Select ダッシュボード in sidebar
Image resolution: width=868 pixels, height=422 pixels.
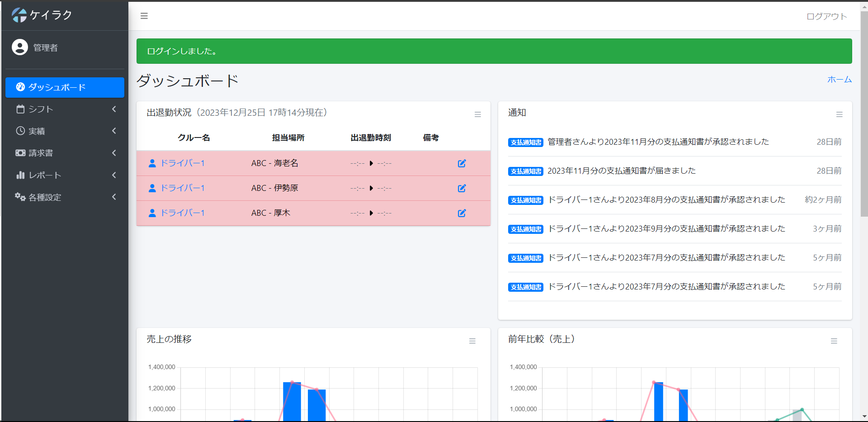65,87
